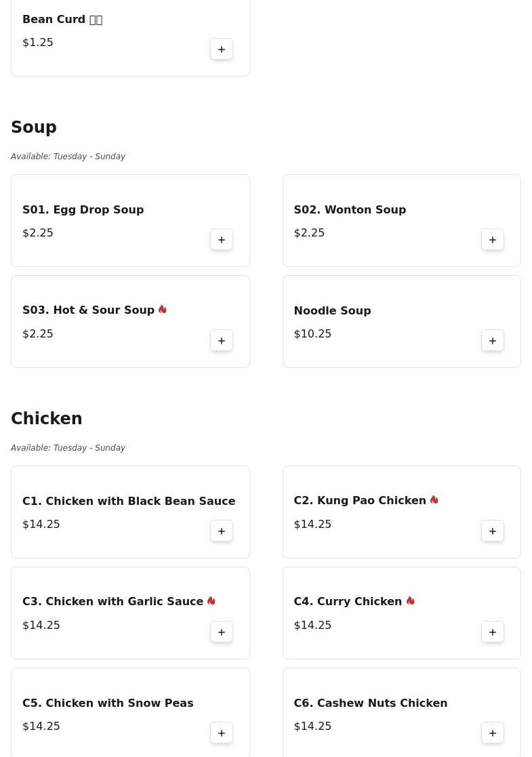Viewport: 532px width, 757px height.
Task: Click spicy flame icon on Hot & Sour Soup
Action: click(x=163, y=310)
